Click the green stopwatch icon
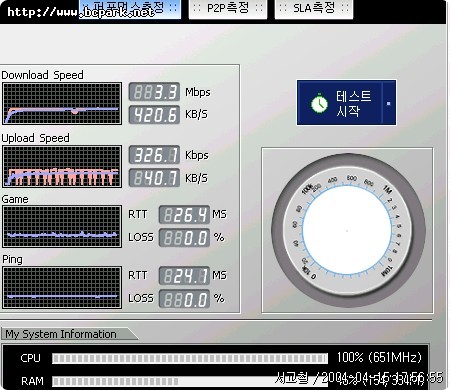This screenshot has width=450, height=390. 319,104
